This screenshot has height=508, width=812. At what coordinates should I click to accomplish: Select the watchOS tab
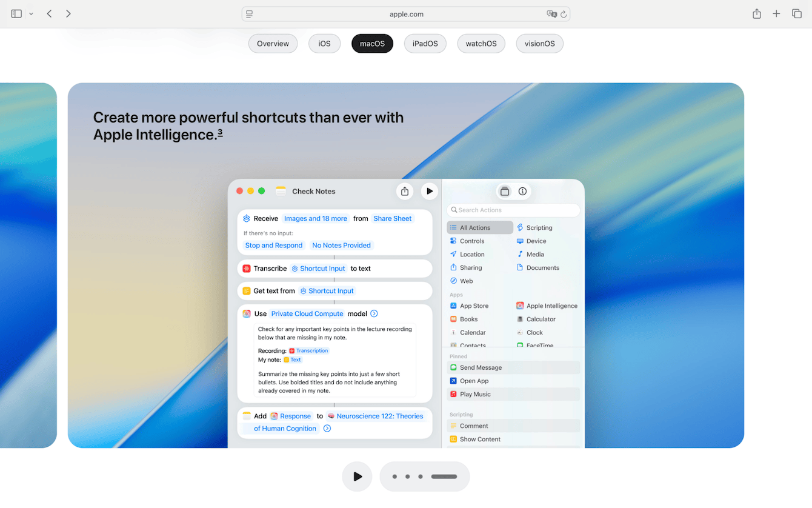point(481,43)
